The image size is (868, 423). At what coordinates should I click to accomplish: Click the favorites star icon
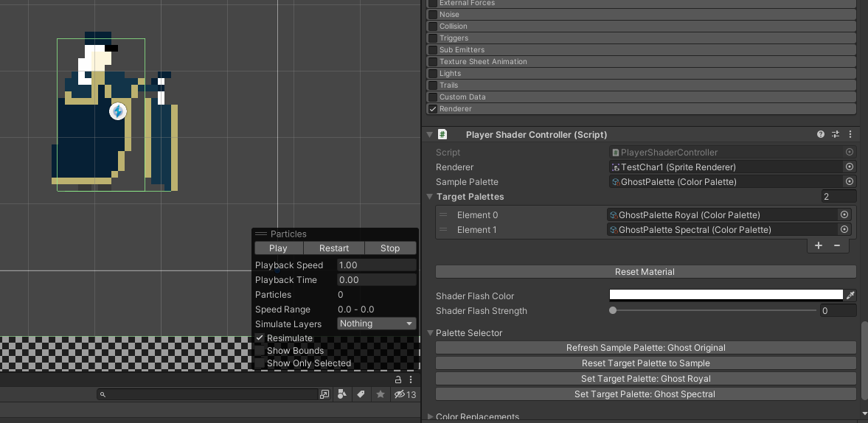click(x=381, y=395)
